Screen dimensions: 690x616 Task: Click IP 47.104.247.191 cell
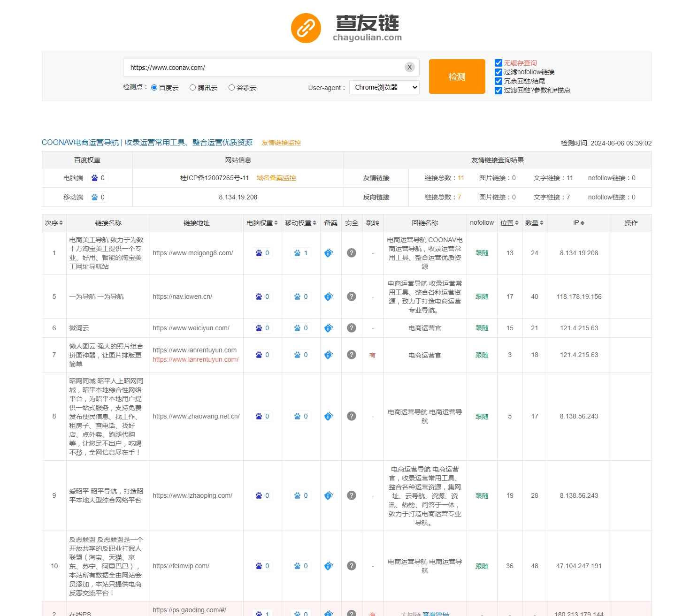[x=579, y=566]
